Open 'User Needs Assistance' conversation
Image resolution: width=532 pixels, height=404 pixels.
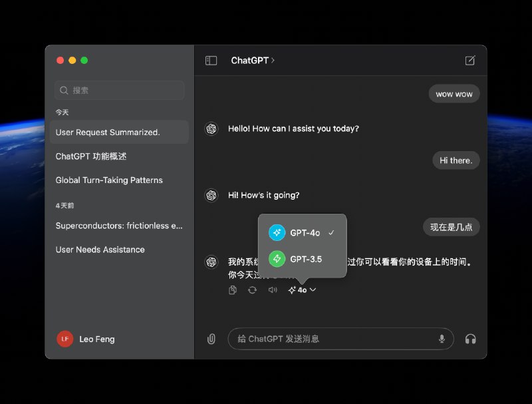[119, 250]
